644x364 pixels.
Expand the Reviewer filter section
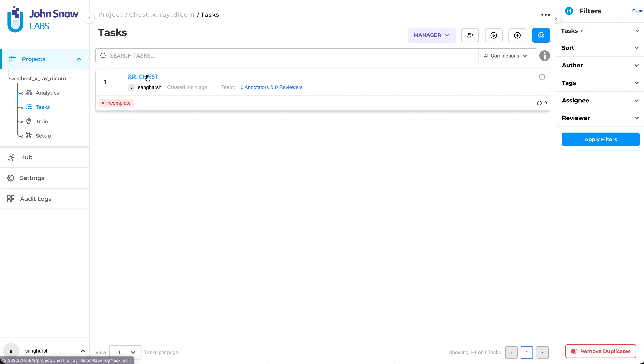pyautogui.click(x=600, y=118)
